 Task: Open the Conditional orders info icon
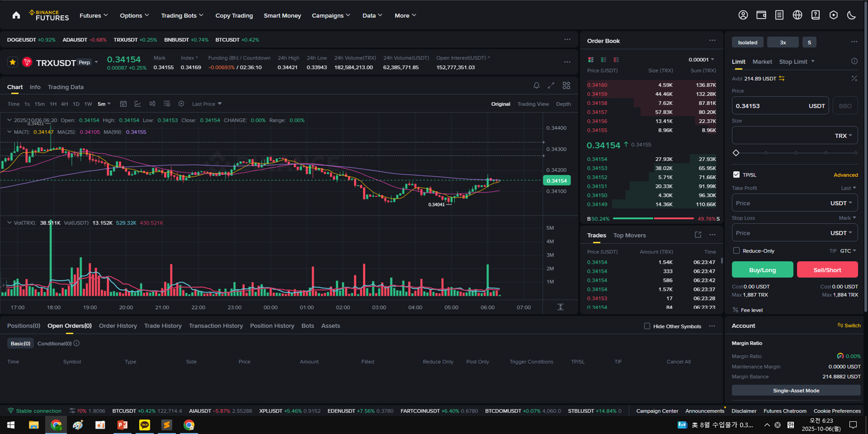[76, 343]
